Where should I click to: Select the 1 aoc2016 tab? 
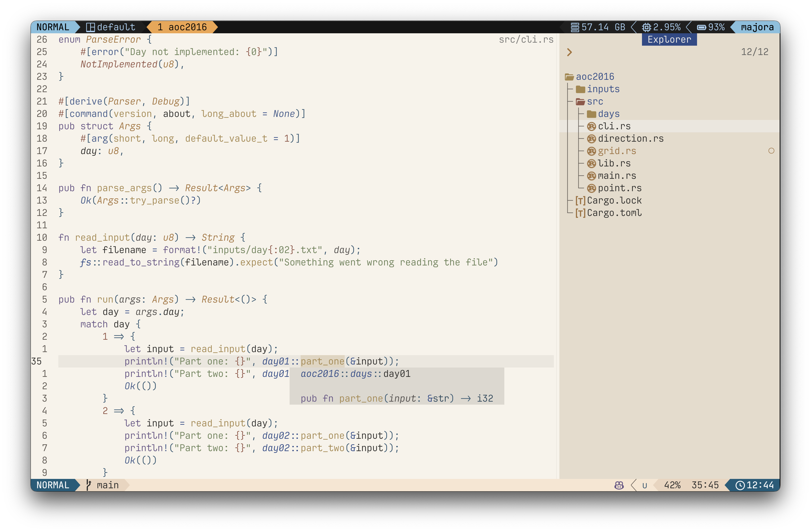pyautogui.click(x=182, y=27)
